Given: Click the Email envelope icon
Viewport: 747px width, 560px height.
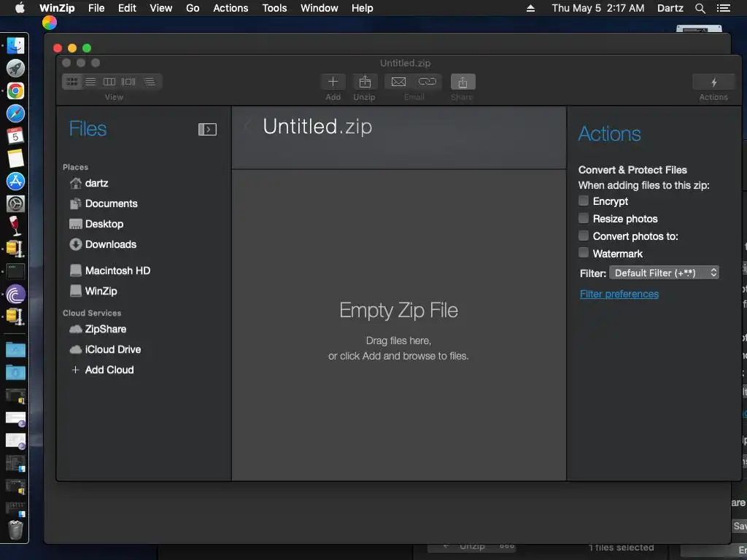Looking at the screenshot, I should click(x=398, y=82).
